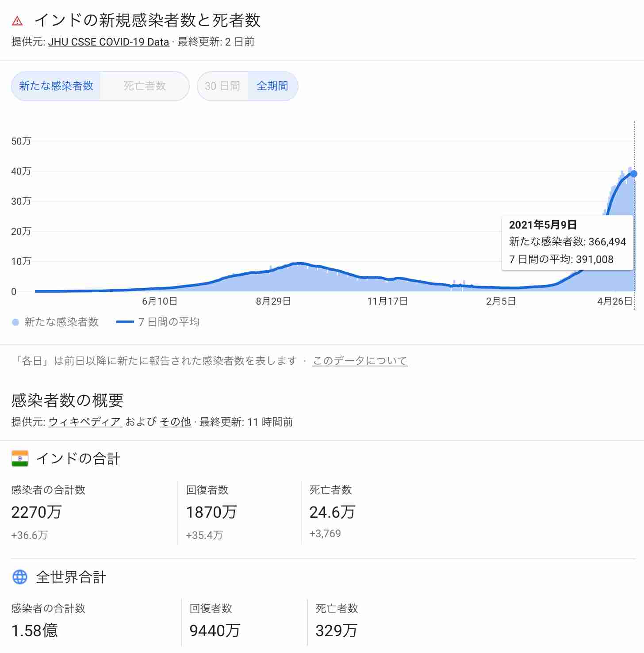This screenshot has height=653, width=644.
Task: Click the 4月26日 axis label
Action: tap(615, 302)
